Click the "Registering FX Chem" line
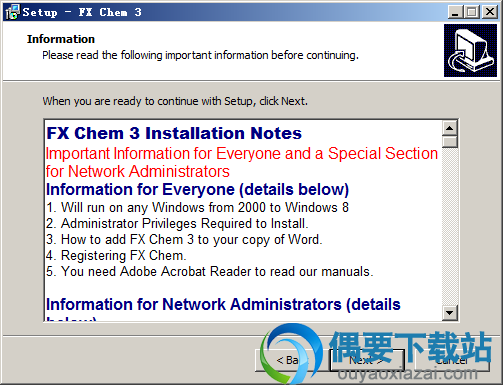The width and height of the screenshot is (503, 385). point(116,255)
